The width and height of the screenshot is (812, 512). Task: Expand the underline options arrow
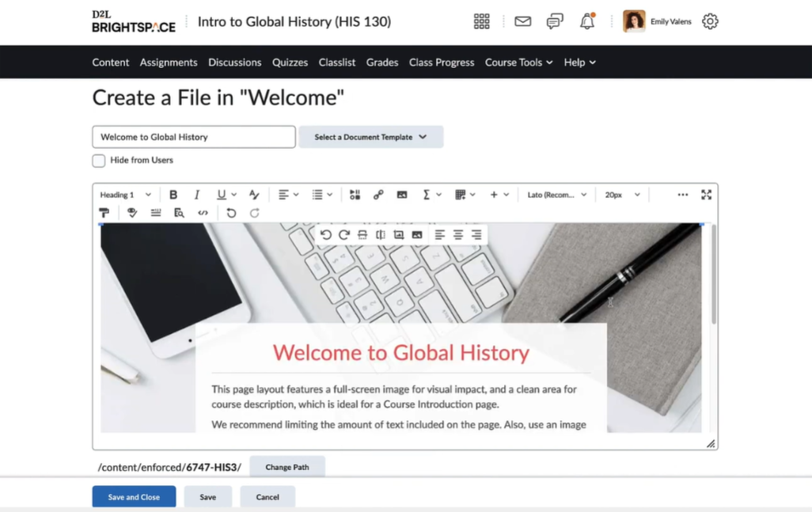point(234,195)
